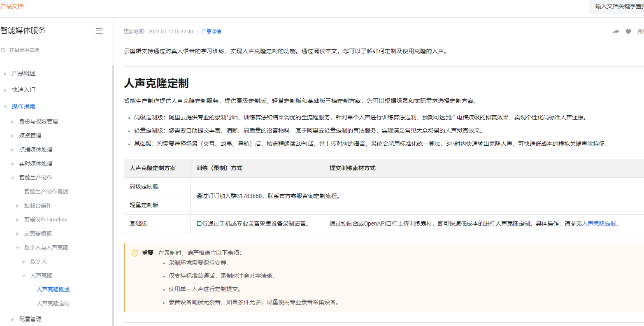The height and width of the screenshot is (326, 644).
Task: Click the 在目录中筛选 filter field
Action: coord(52,50)
